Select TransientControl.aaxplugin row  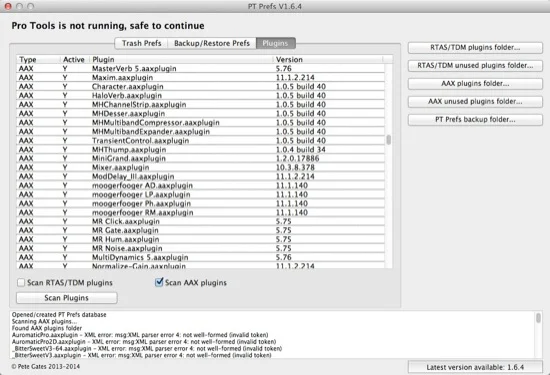coord(201,140)
